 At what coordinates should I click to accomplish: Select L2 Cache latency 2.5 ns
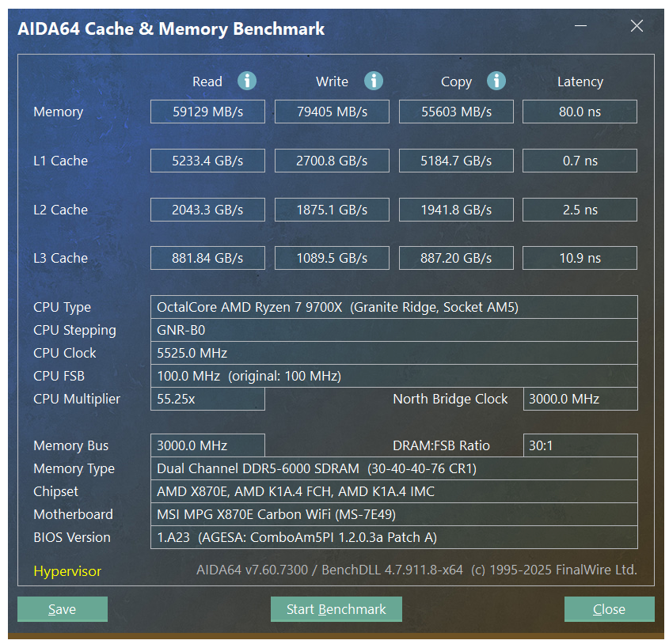pos(580,210)
